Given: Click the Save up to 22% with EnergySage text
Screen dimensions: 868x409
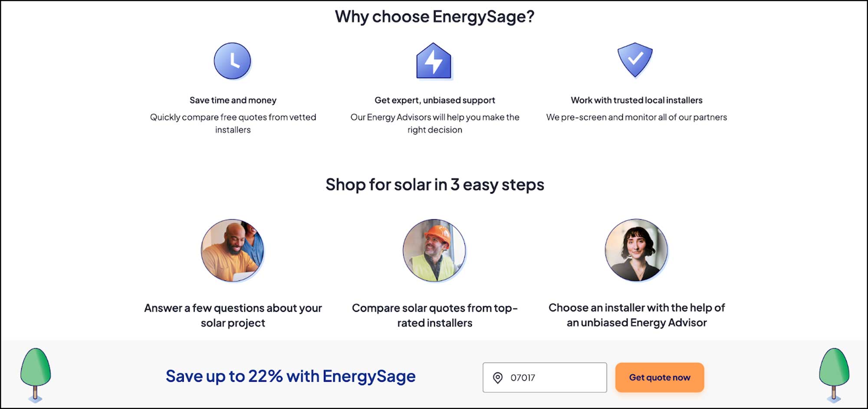Looking at the screenshot, I should pos(291,376).
